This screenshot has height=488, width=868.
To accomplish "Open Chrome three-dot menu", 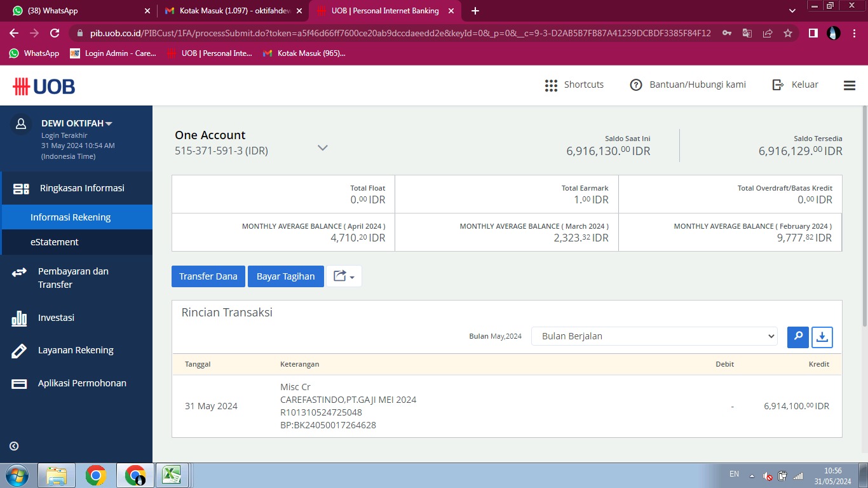I will click(854, 33).
